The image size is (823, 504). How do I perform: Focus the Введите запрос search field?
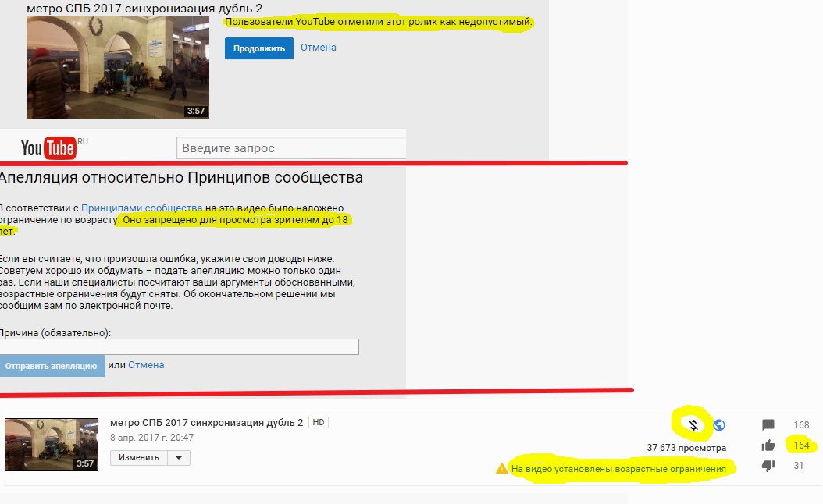[x=291, y=148]
